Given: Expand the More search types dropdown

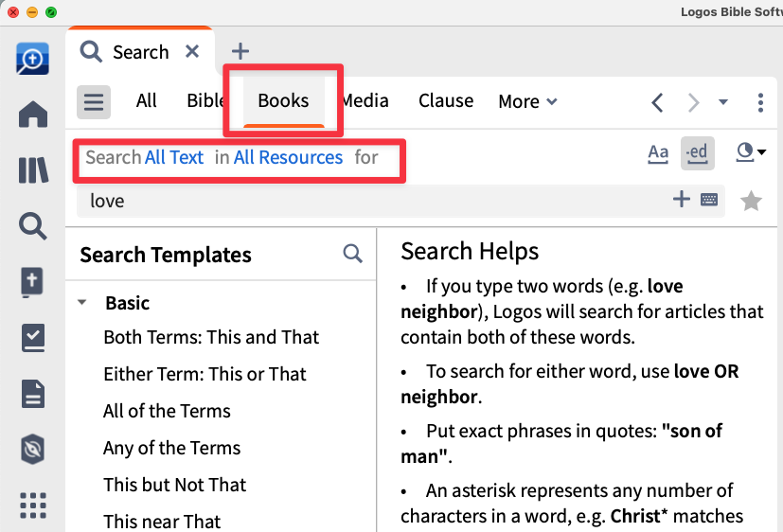Looking at the screenshot, I should click(527, 102).
